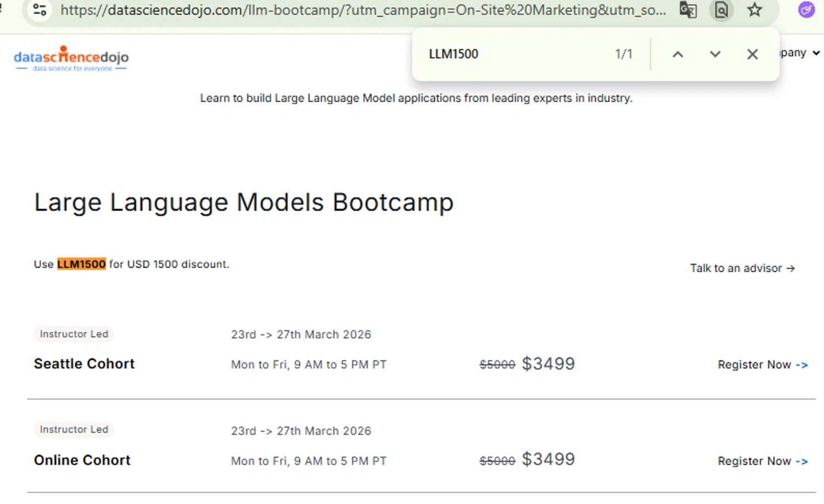Screen dimensions: 824x504
Task: Click the highlighted LLM1500 discount code
Action: 81,264
